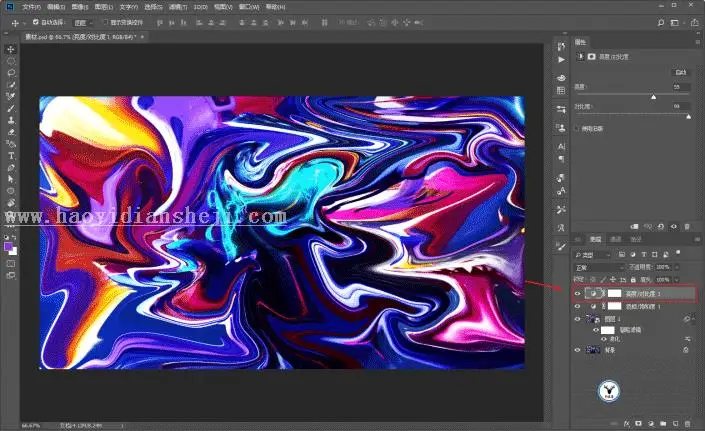Toggle adjustment visibility eye in Properties
The width and height of the screenshot is (705, 431).
point(674,227)
